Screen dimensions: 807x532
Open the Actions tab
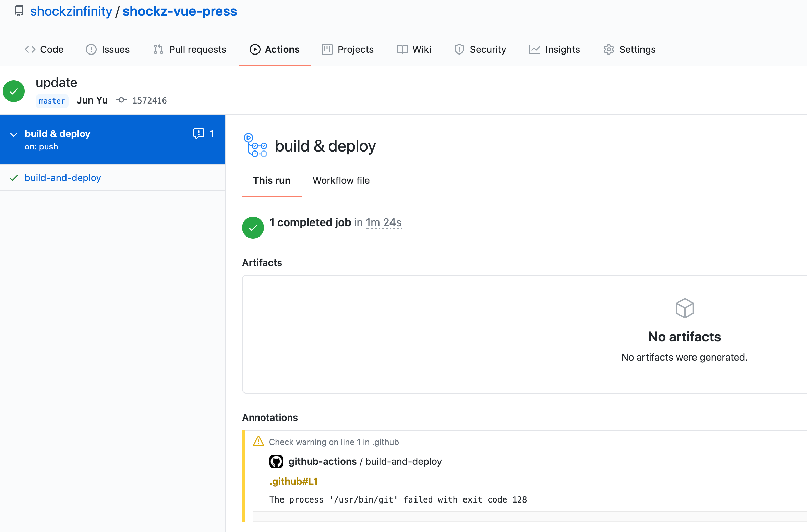(x=274, y=49)
